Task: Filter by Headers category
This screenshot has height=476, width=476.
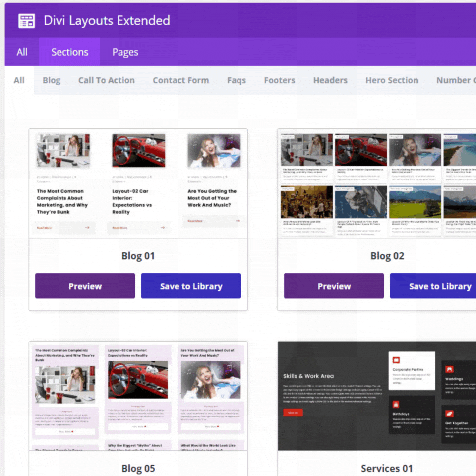Action: tap(330, 80)
